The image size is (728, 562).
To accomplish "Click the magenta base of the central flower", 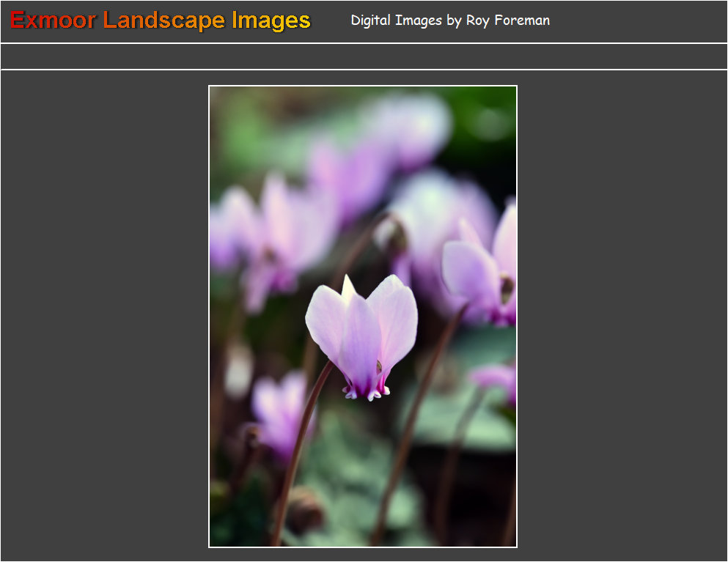I will (364, 386).
